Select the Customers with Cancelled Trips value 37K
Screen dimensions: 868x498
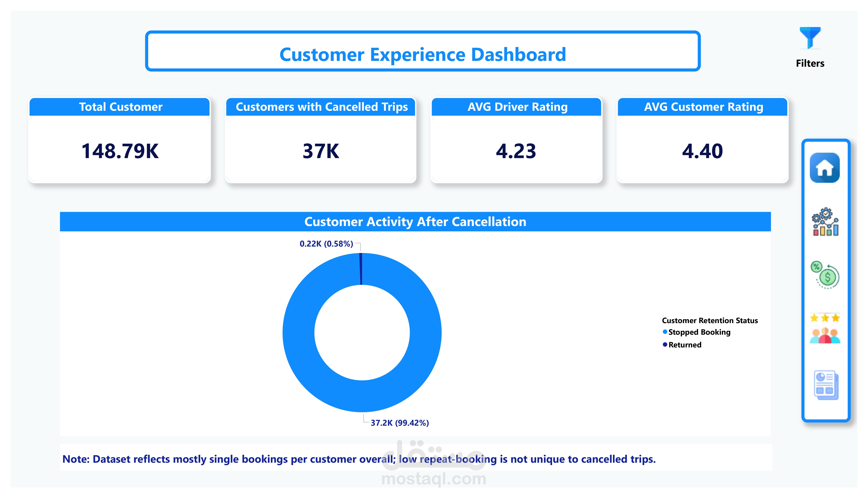(x=321, y=151)
